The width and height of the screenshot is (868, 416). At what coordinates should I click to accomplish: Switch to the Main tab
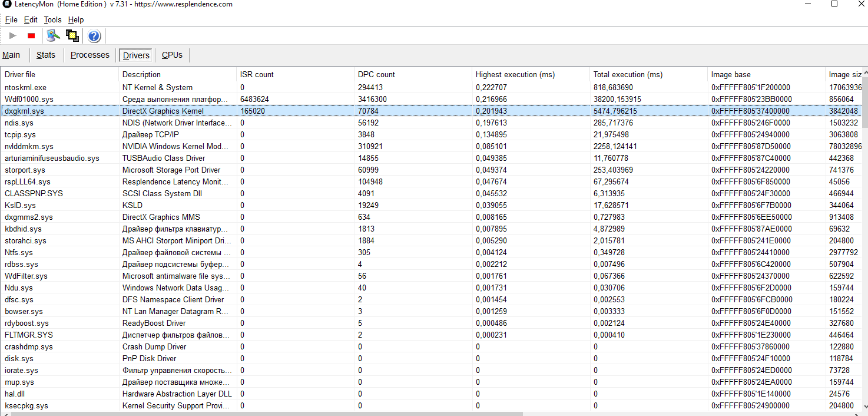tap(11, 55)
